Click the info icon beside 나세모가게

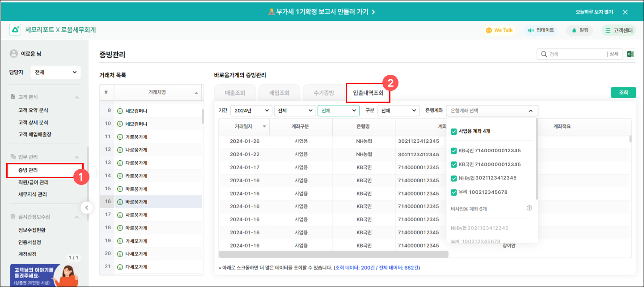pos(120,253)
